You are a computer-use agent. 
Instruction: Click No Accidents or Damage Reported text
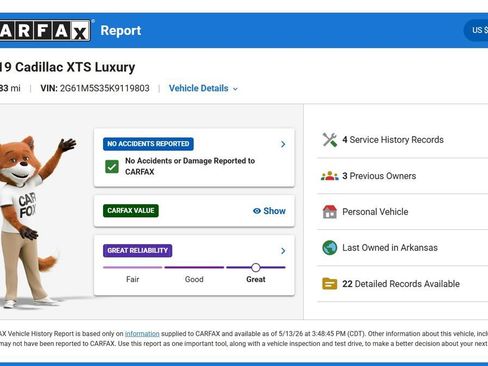190,166
